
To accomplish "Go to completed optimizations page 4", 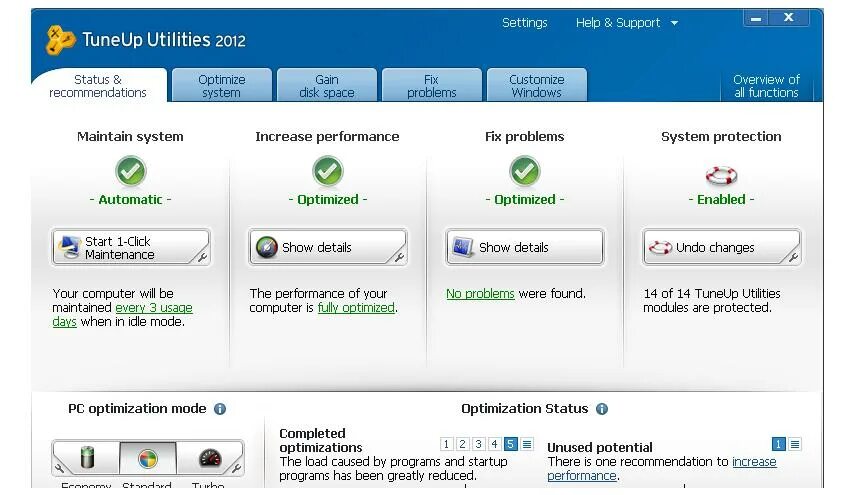I will tap(494, 444).
